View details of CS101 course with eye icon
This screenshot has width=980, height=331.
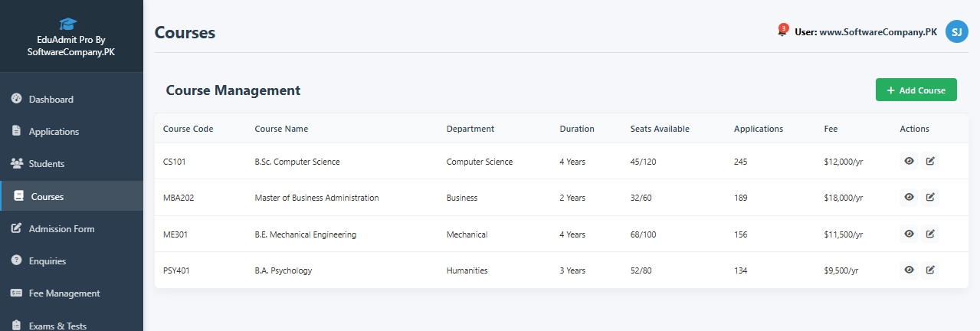pyautogui.click(x=909, y=161)
